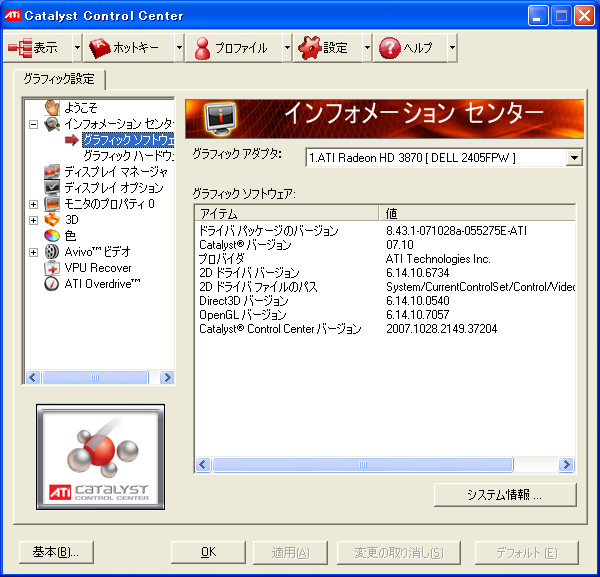Select the グラフィック設定 tab
Image resolution: width=600 pixels, height=577 pixels.
(59, 78)
